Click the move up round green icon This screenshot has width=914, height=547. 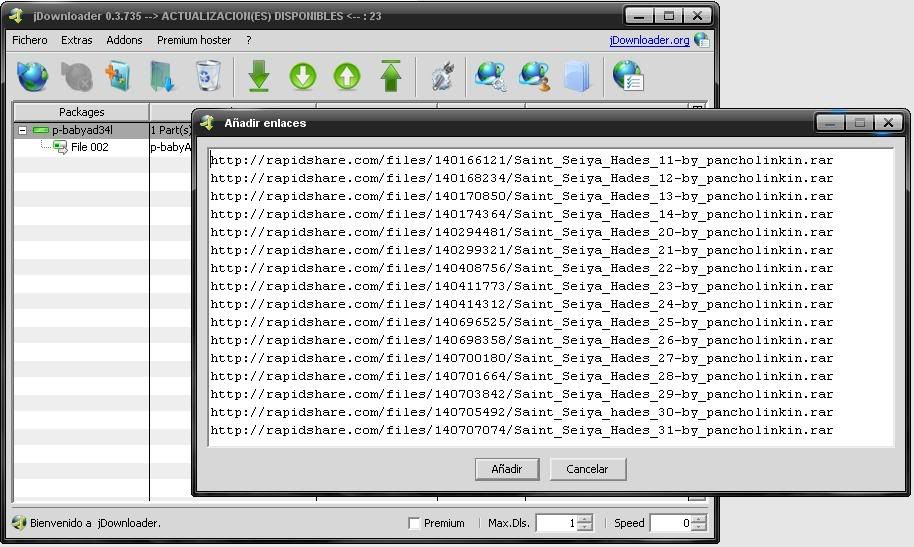[x=347, y=76]
